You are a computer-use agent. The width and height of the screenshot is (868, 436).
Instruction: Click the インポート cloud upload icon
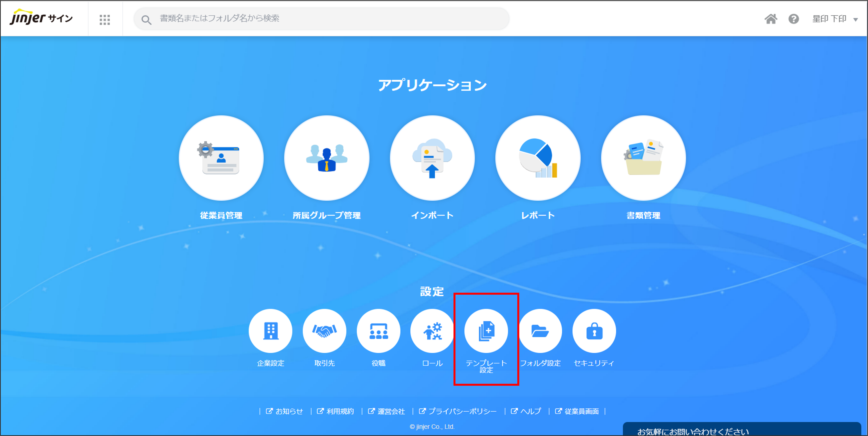pyautogui.click(x=432, y=158)
